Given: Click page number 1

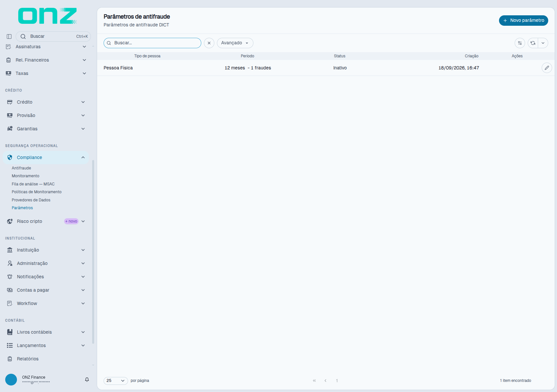Looking at the screenshot, I should (x=337, y=381).
